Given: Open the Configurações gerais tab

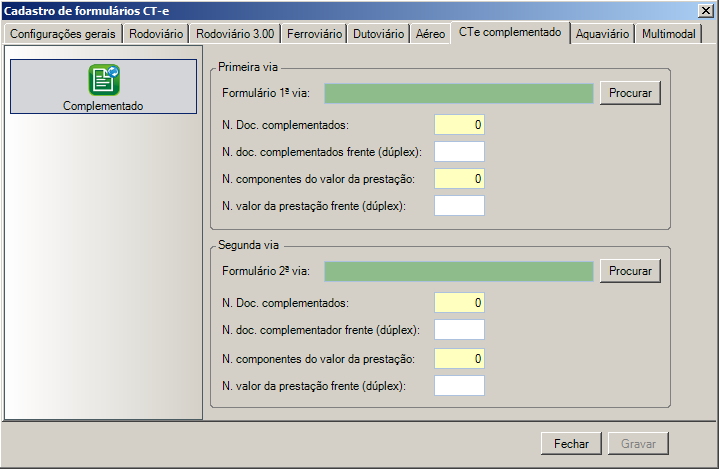Looking at the screenshot, I should 62,33.
